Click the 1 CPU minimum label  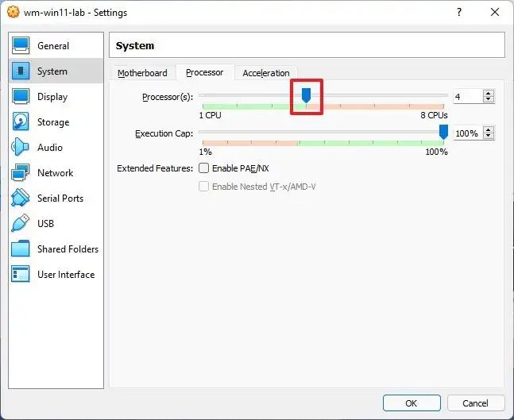click(210, 115)
